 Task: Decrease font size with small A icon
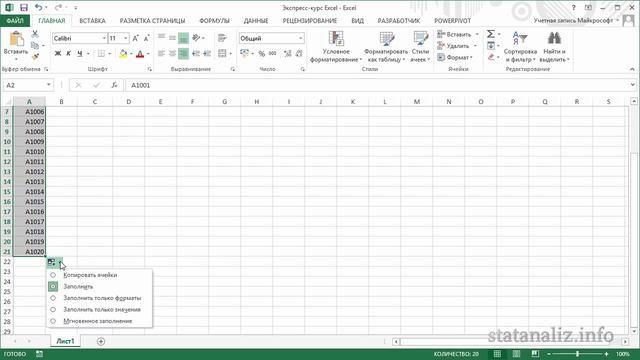tap(147, 38)
